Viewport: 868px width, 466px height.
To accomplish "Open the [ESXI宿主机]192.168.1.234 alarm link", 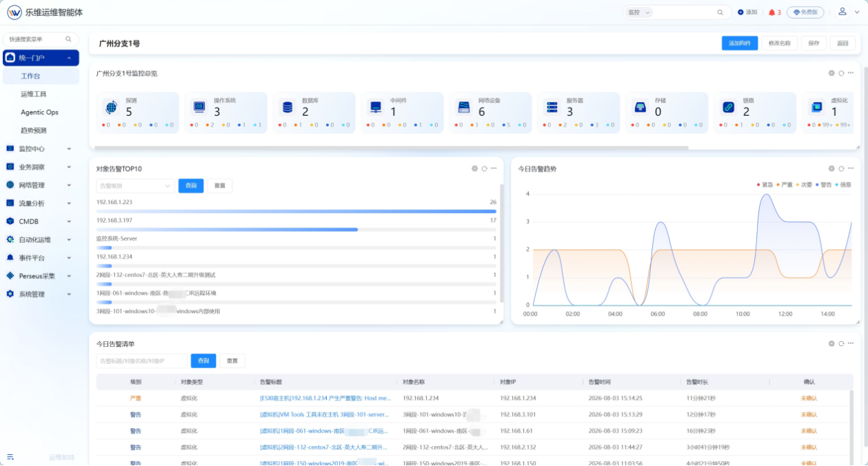I will tap(325, 398).
